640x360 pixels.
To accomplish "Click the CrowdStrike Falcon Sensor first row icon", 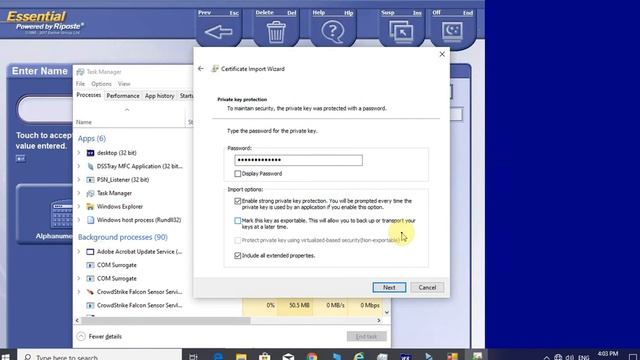I will [90, 292].
